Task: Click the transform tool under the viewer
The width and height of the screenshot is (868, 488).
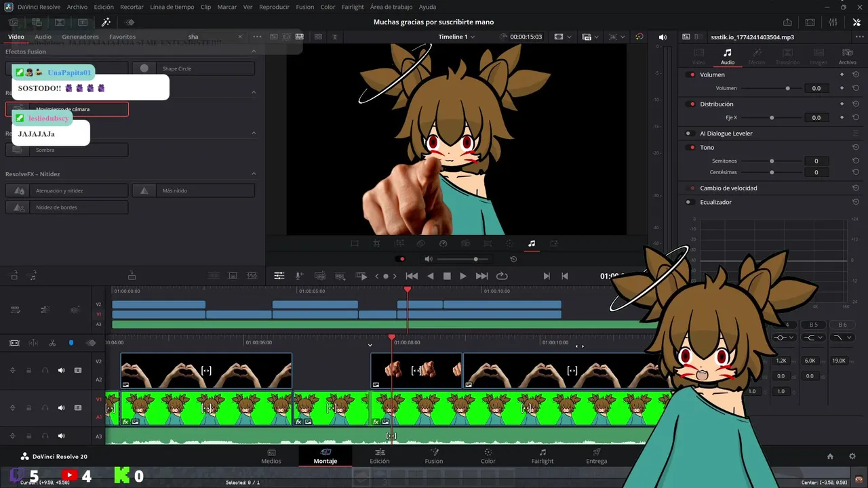Action: [354, 243]
